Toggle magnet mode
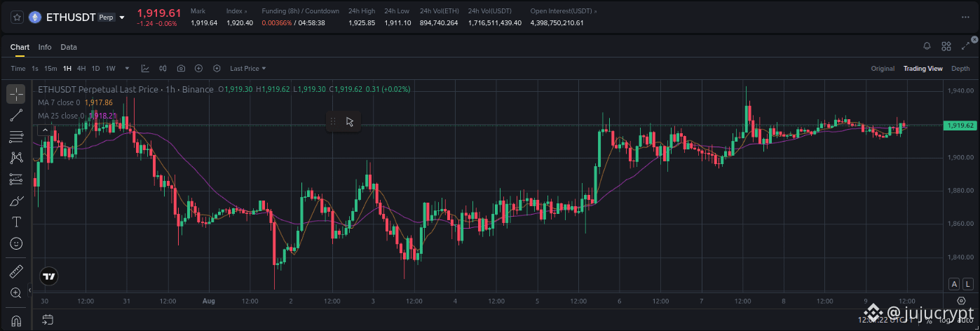Image resolution: width=980 pixels, height=331 pixels. tap(16, 320)
